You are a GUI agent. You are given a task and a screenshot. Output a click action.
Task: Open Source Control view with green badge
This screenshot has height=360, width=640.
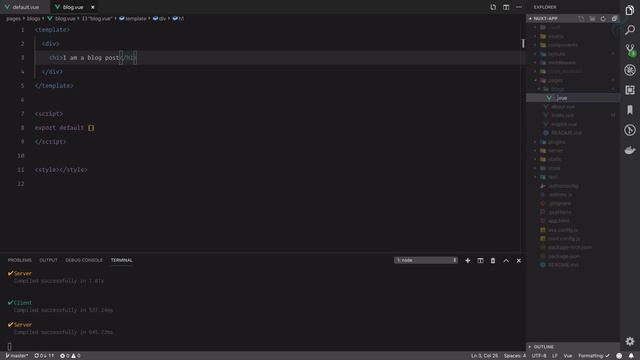(x=630, y=50)
